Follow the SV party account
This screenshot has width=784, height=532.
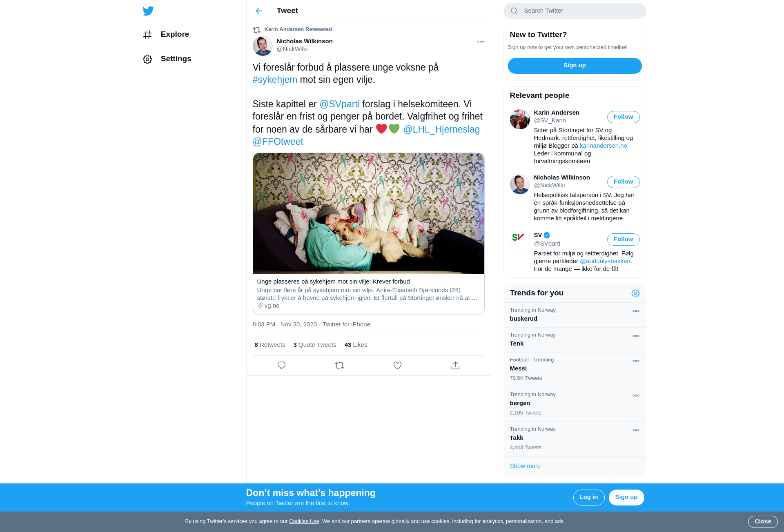(623, 239)
